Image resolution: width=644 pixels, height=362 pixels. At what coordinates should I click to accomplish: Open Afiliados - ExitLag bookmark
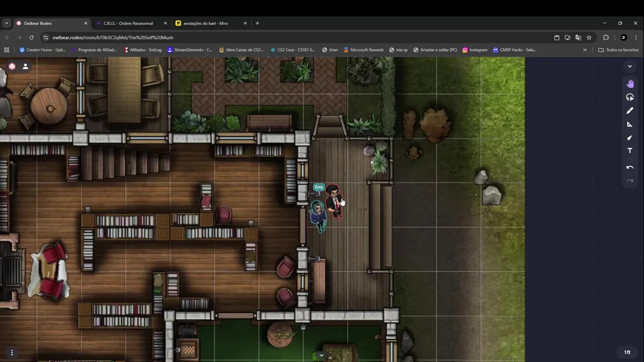(142, 50)
